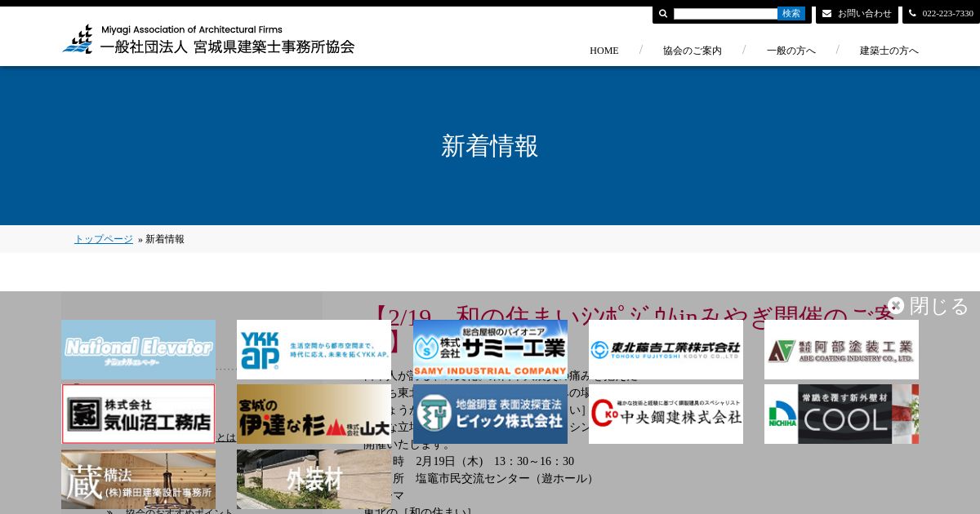Open the サミー工業 banner
Image resolution: width=980 pixels, height=514 pixels.
490,349
